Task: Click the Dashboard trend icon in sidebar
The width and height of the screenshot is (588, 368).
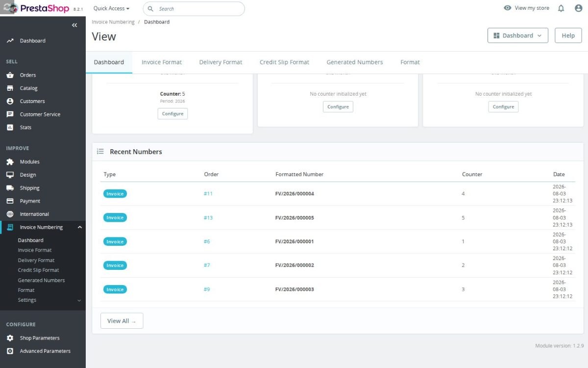Action: click(x=10, y=41)
